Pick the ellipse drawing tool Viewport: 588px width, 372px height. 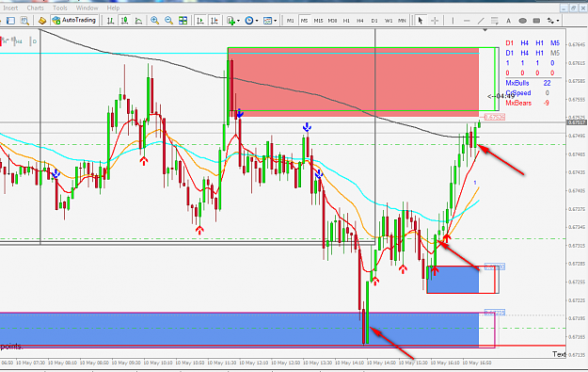[522, 21]
